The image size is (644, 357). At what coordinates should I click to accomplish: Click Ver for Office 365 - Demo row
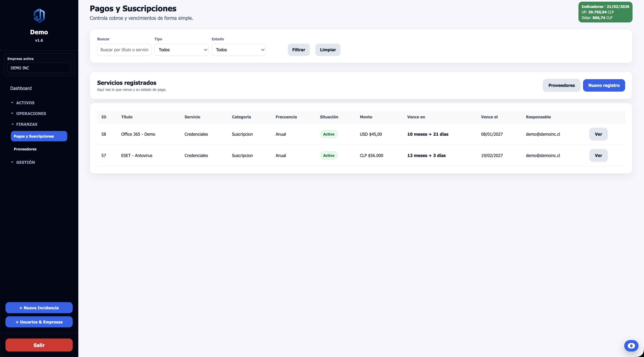[598, 134]
